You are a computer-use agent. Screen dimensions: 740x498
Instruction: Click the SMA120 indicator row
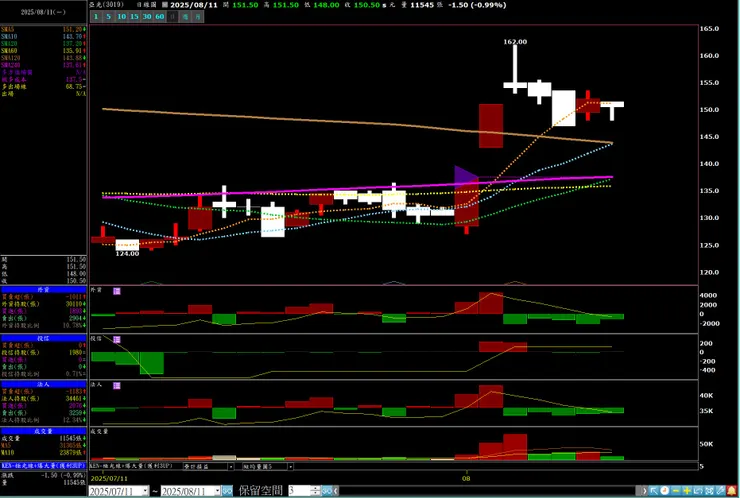coord(43,58)
